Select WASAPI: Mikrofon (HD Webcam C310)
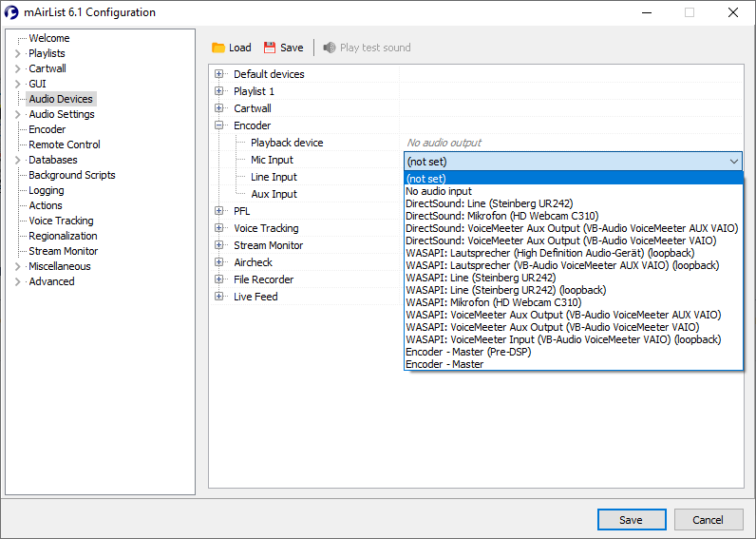Viewport: 756px width, 539px height. coord(574,302)
